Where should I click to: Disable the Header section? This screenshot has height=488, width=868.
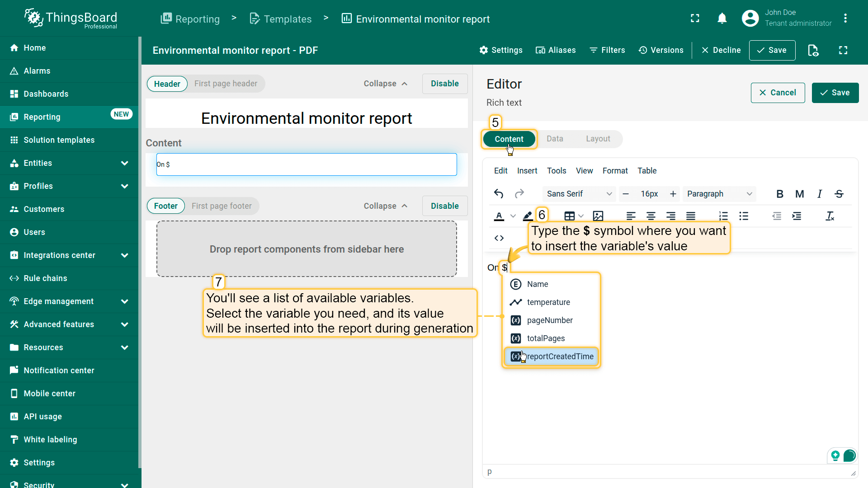click(x=444, y=84)
